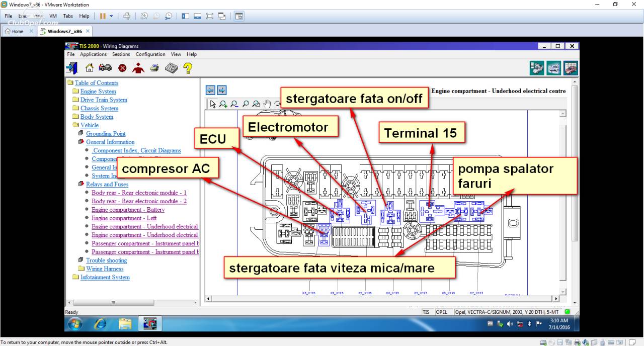Open the TIS File menu
This screenshot has width=644, height=346.
tap(70, 54)
